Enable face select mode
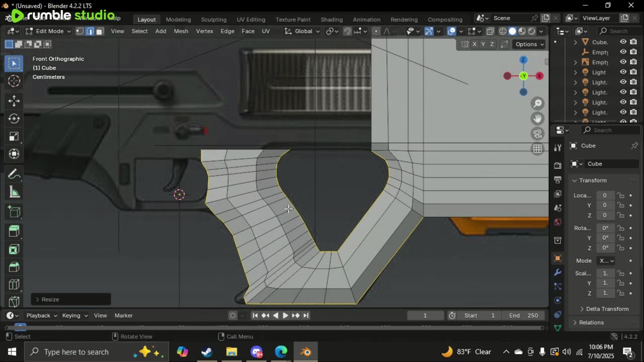 pos(100,31)
